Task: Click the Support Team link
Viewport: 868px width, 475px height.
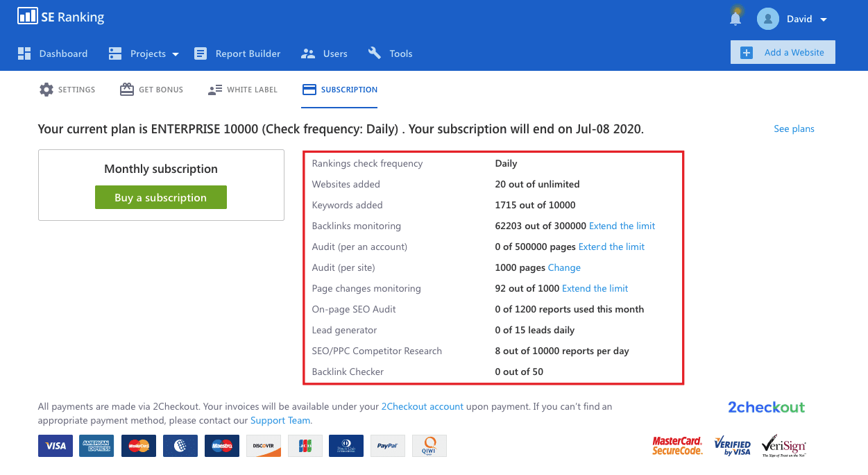Action: point(280,420)
